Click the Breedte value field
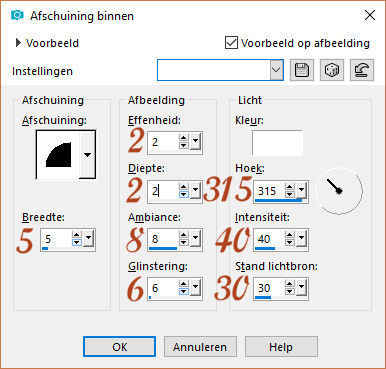386x369 pixels. coord(57,239)
